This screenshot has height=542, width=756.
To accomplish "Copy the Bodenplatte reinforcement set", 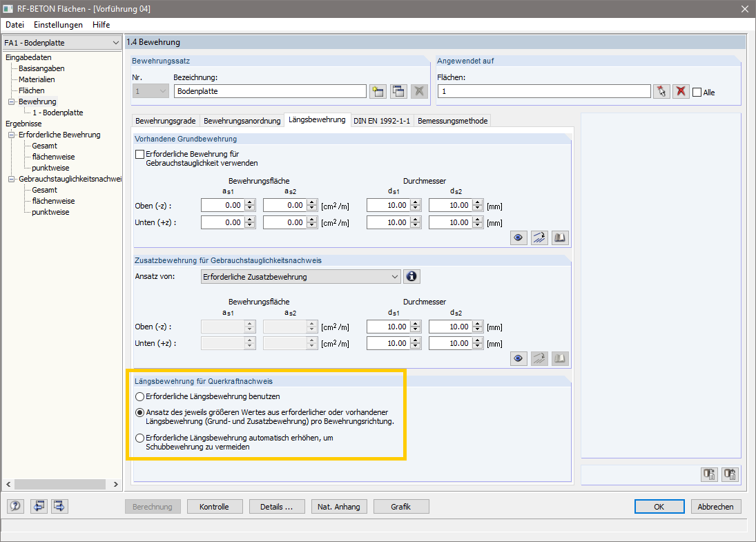I will click(x=398, y=90).
